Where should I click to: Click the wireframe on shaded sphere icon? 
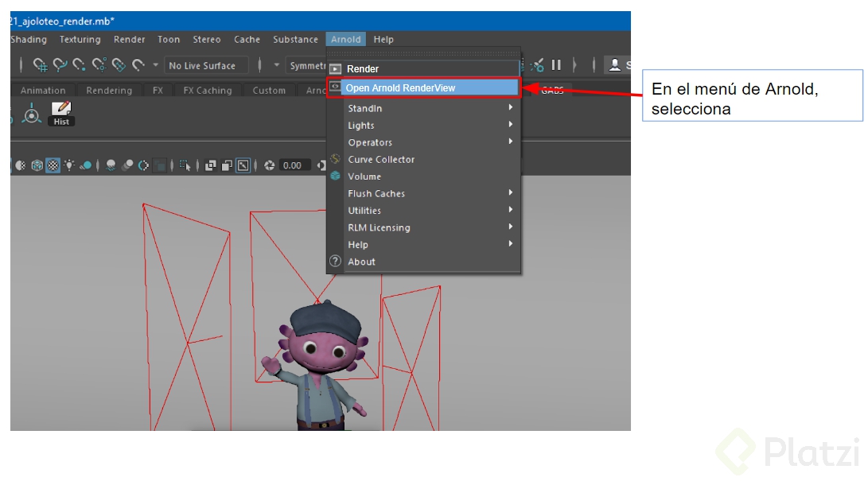tap(21, 165)
